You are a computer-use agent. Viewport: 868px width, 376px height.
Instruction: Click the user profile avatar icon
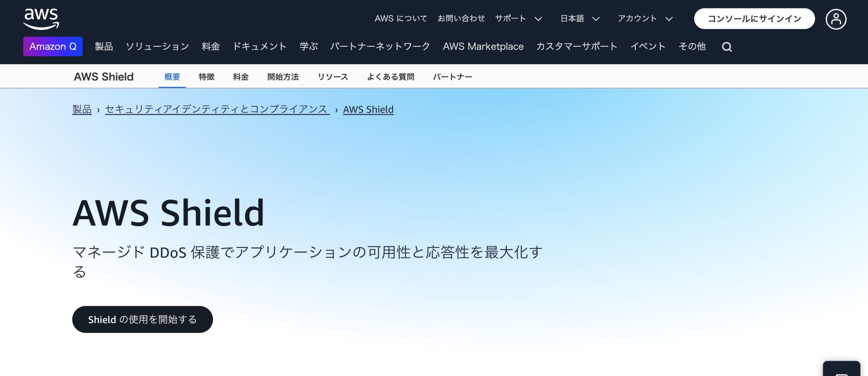(x=836, y=19)
